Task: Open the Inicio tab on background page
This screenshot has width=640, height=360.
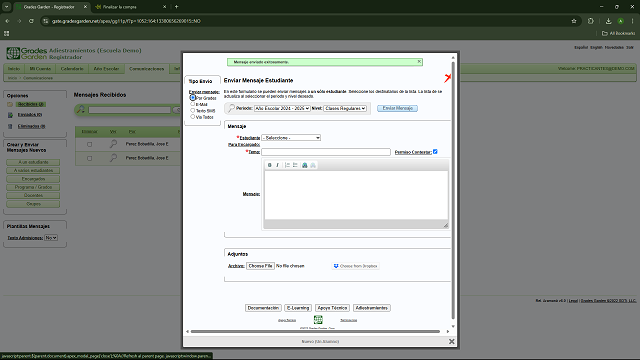Action: (14, 69)
